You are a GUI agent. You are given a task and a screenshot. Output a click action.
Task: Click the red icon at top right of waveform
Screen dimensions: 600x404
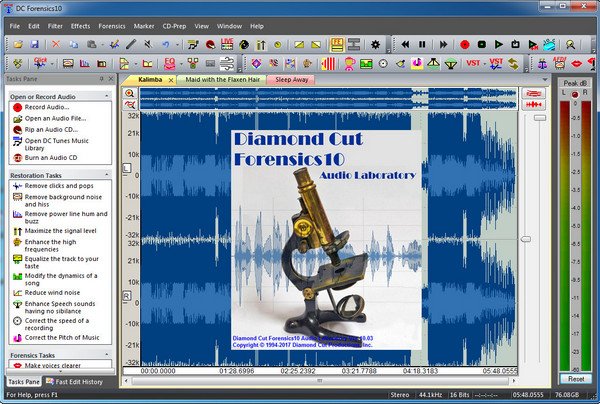[533, 93]
